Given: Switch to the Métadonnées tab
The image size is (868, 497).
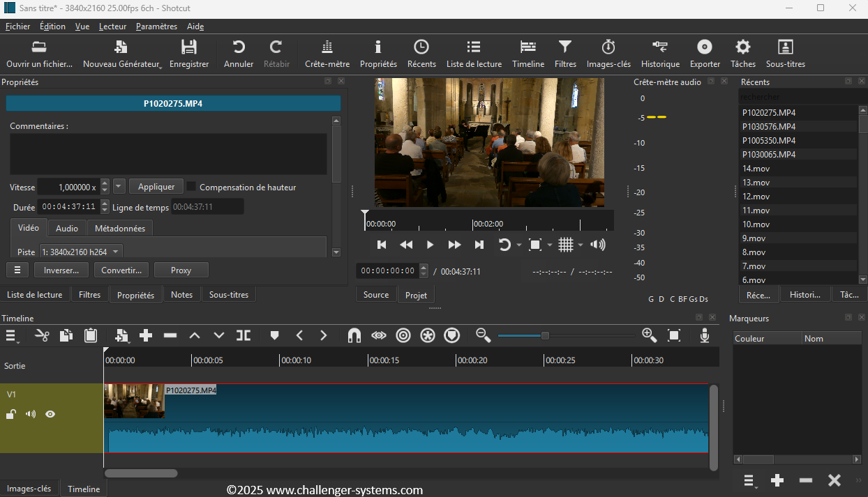Looking at the screenshot, I should (119, 228).
